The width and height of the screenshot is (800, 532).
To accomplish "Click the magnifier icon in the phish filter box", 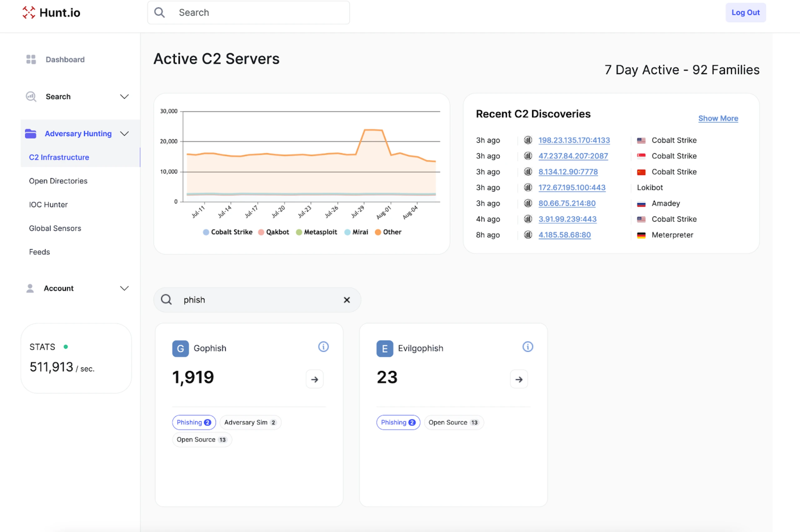I will [166, 300].
